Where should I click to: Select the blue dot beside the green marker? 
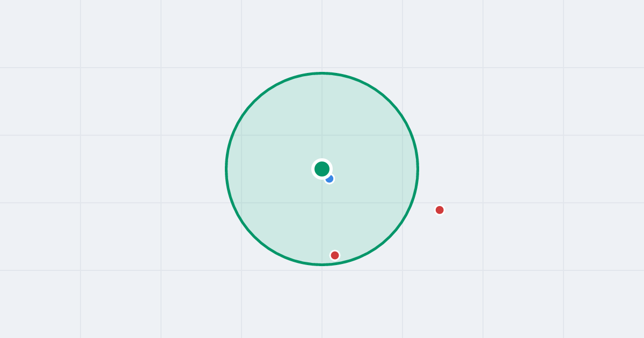click(x=330, y=179)
